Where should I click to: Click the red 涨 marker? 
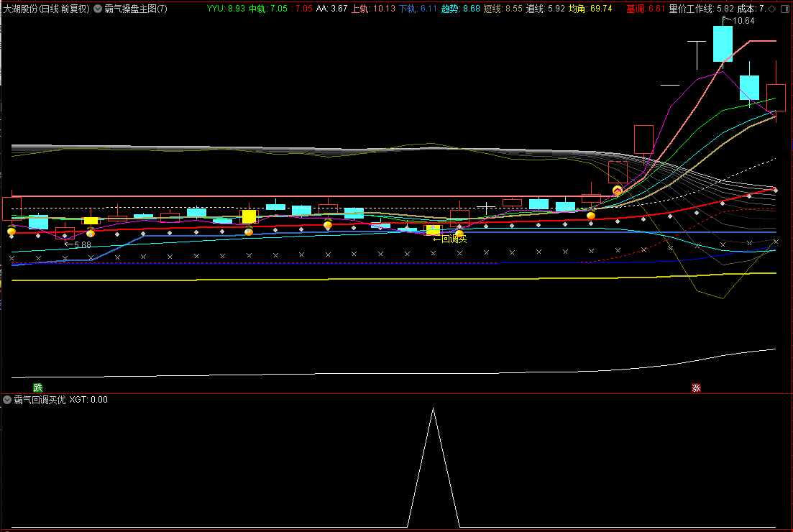click(697, 387)
